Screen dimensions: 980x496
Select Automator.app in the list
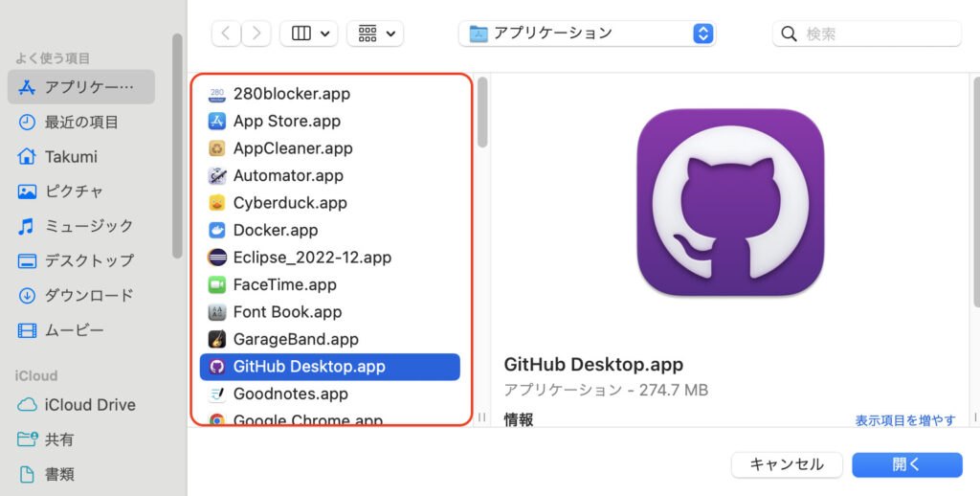(330, 176)
